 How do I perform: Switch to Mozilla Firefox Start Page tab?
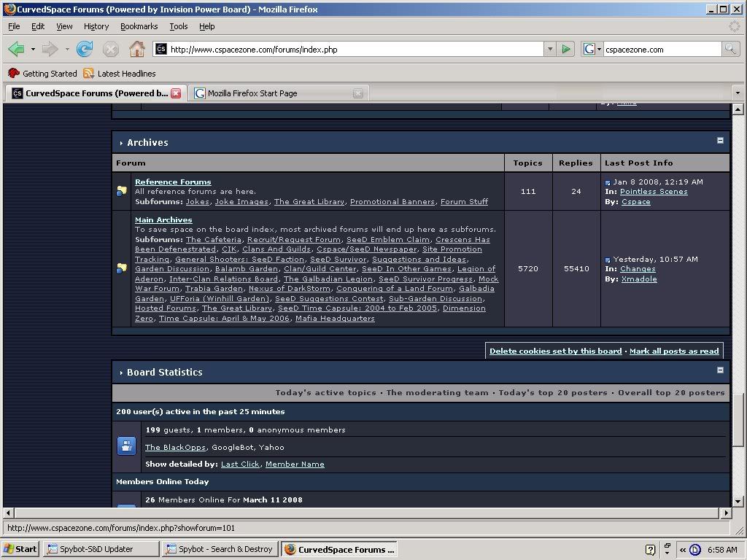tap(252, 93)
